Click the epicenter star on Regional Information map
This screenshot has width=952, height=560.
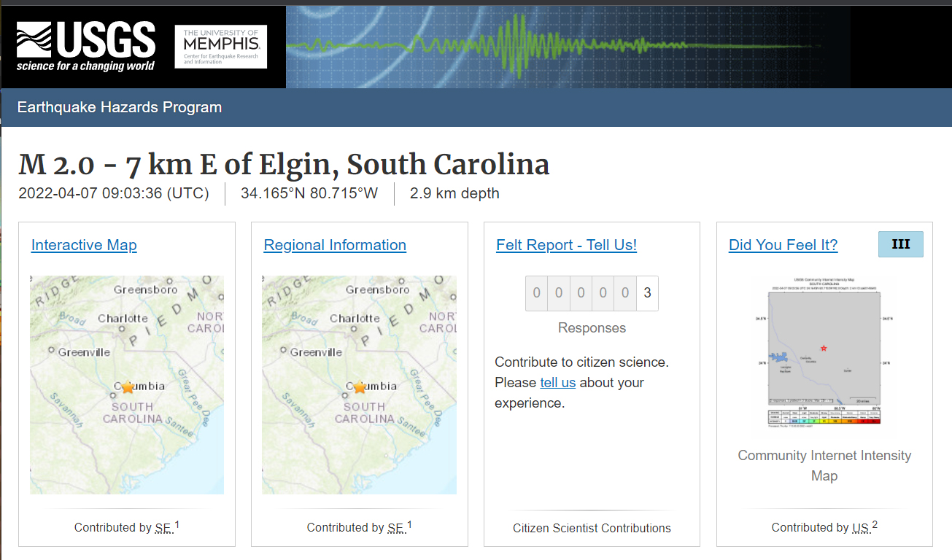tap(360, 387)
